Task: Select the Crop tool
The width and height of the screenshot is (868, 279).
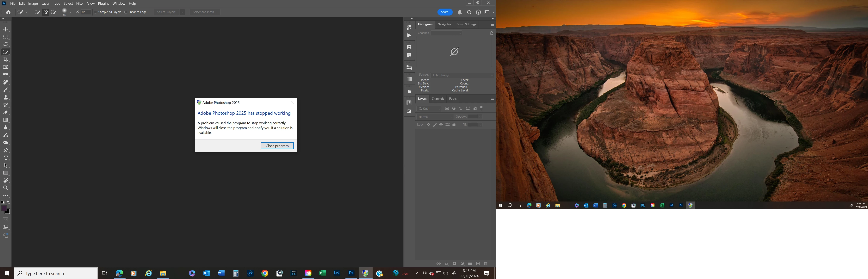Action: tap(6, 60)
